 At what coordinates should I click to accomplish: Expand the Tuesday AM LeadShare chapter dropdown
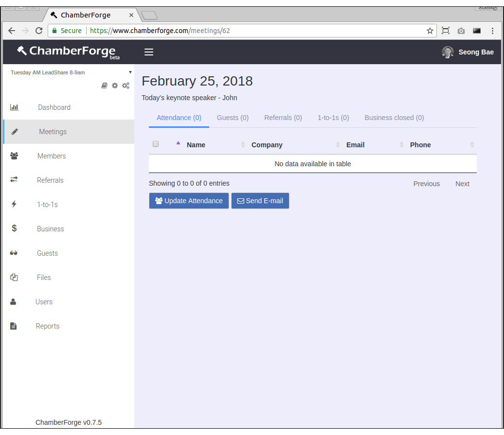point(130,72)
